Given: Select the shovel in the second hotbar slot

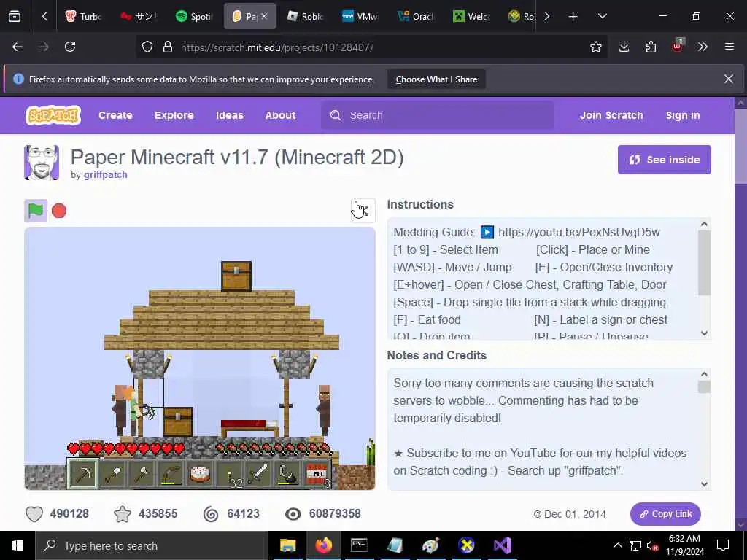Looking at the screenshot, I should [112, 474].
